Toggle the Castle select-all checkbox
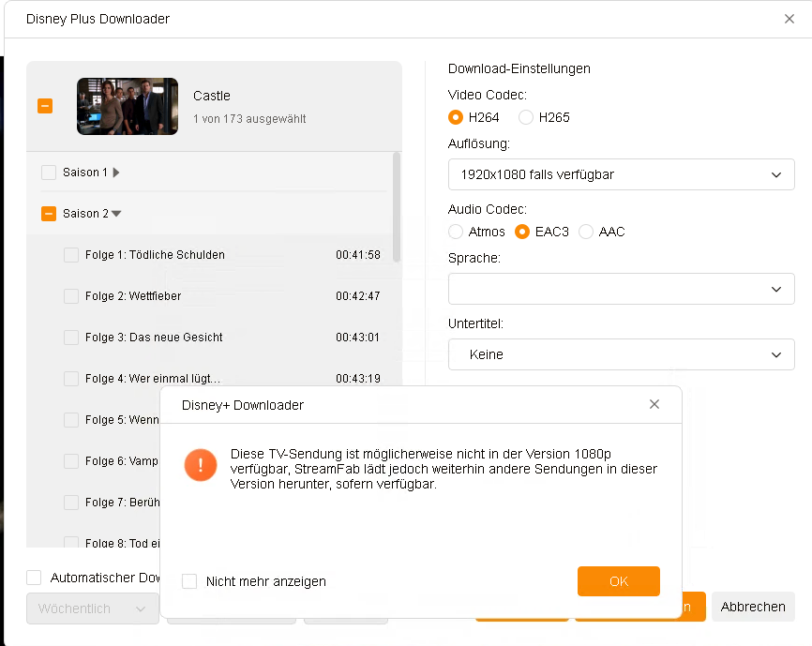This screenshot has height=646, width=812. (x=45, y=106)
